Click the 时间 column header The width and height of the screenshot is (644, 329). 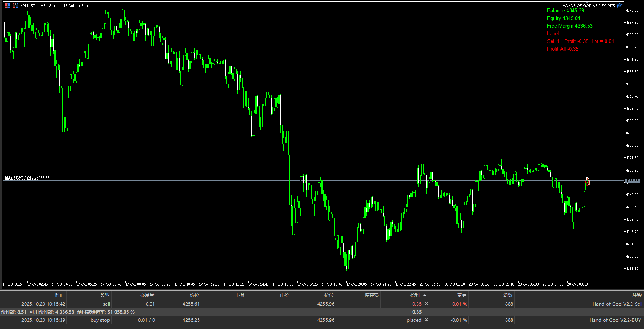[60, 295]
